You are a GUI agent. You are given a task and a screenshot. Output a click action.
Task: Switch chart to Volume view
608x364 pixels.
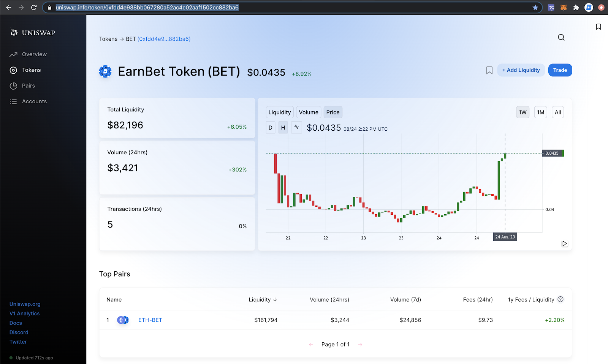(309, 112)
